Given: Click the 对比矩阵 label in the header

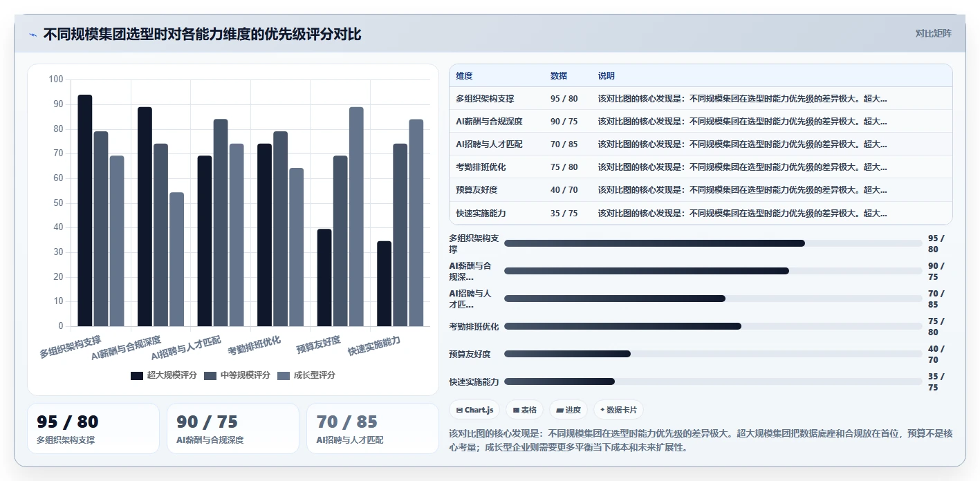Looking at the screenshot, I should click(933, 33).
